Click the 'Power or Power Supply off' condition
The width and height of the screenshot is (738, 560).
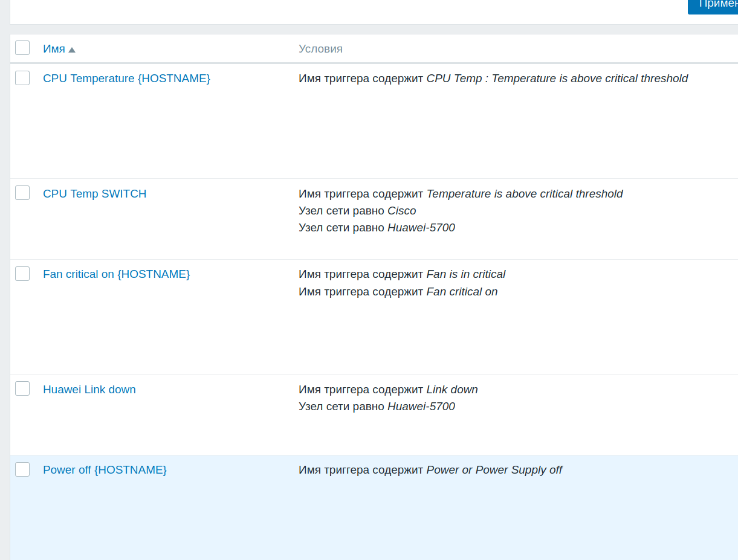tap(494, 470)
